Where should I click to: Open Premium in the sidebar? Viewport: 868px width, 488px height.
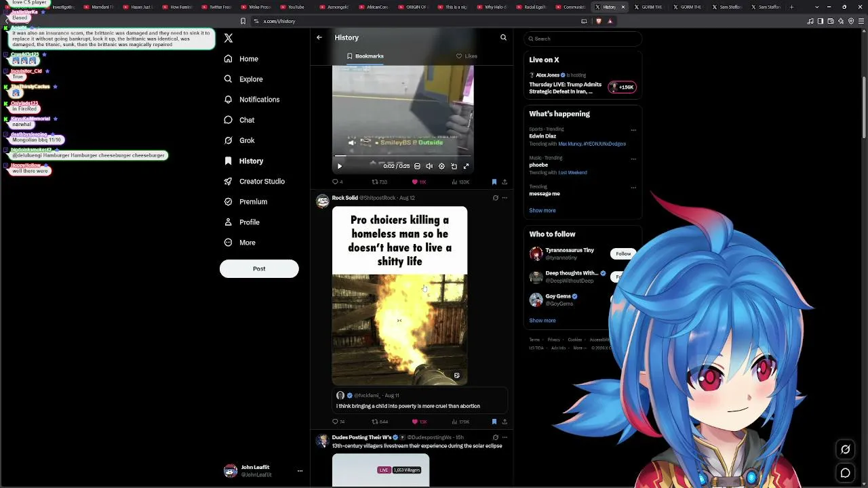[x=245, y=202]
